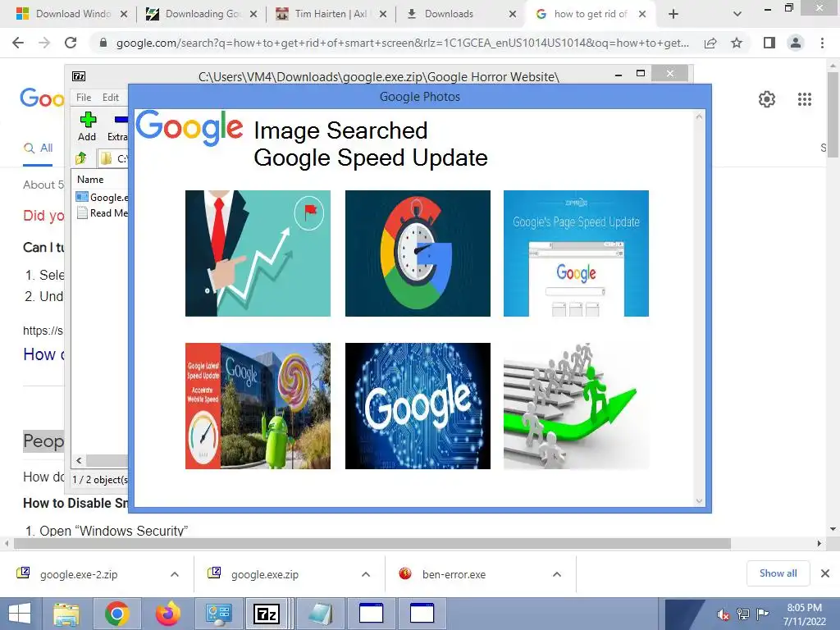Screen dimensions: 840x630
Task: Click the Add button in 7-Zip toolbar
Action: point(87,126)
